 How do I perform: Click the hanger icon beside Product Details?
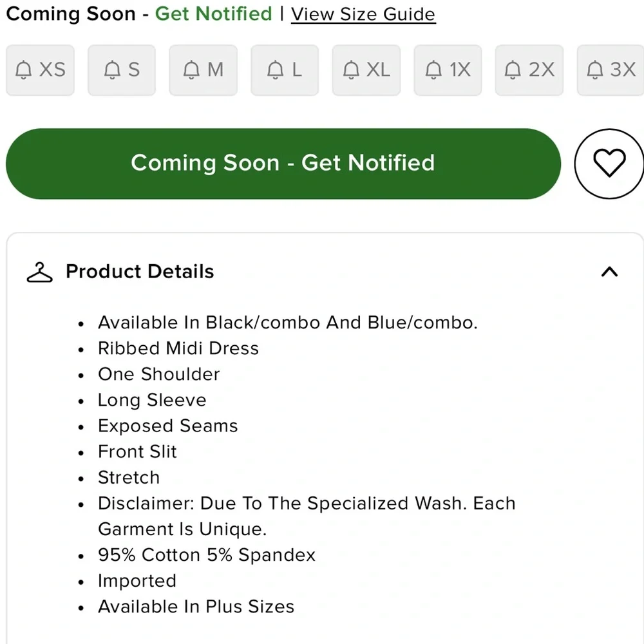[x=39, y=272]
